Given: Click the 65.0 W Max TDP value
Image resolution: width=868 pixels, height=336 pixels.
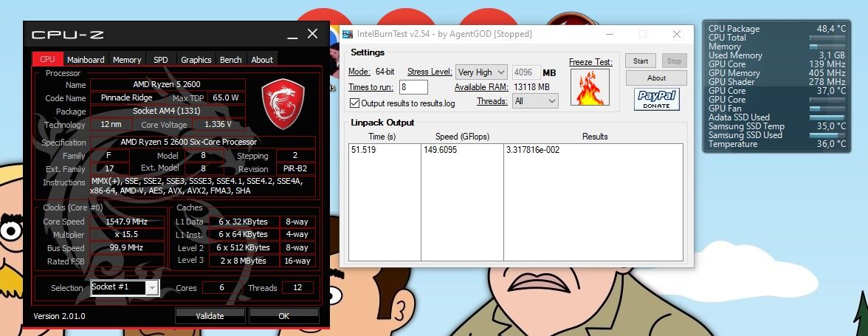Looking at the screenshot, I should pyautogui.click(x=229, y=98).
